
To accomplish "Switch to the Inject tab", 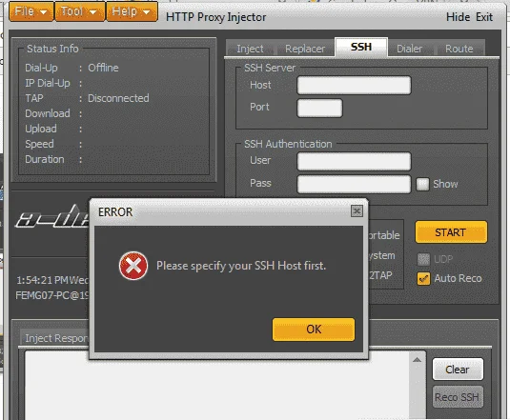I will coord(250,49).
